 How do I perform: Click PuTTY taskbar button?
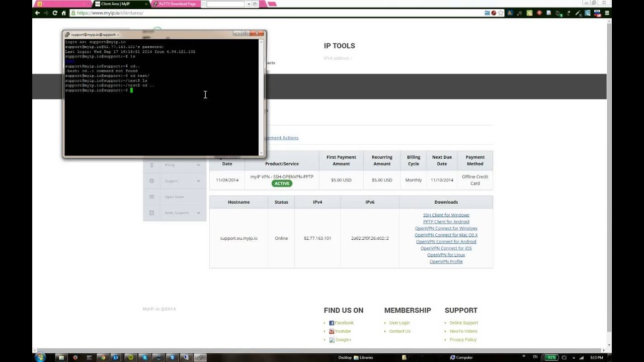pos(200,357)
